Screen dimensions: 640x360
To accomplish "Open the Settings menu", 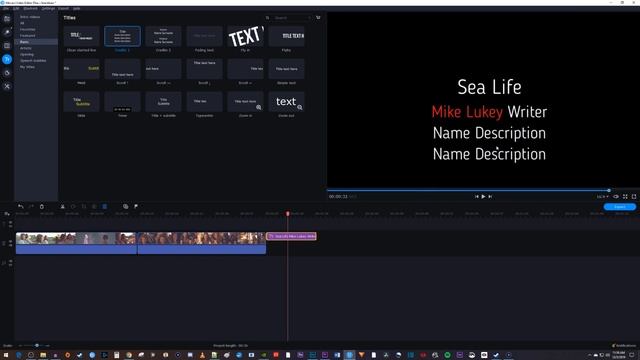I will [x=48, y=8].
